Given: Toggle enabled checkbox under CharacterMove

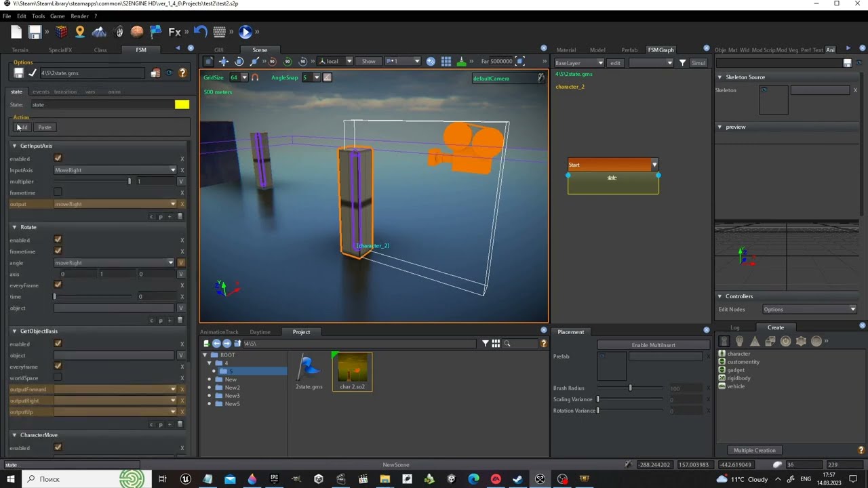Looking at the screenshot, I should pos(58,447).
